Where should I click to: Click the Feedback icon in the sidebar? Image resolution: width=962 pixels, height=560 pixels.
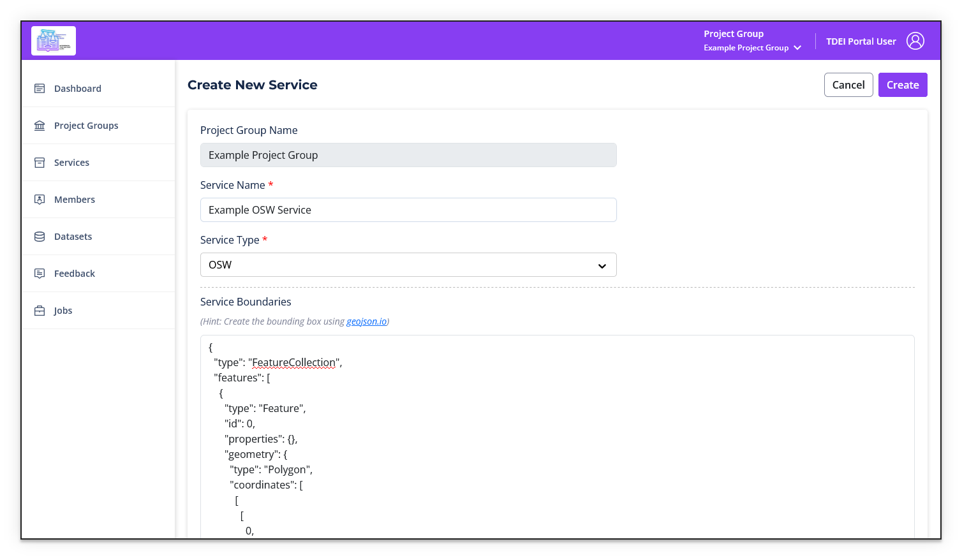click(39, 273)
